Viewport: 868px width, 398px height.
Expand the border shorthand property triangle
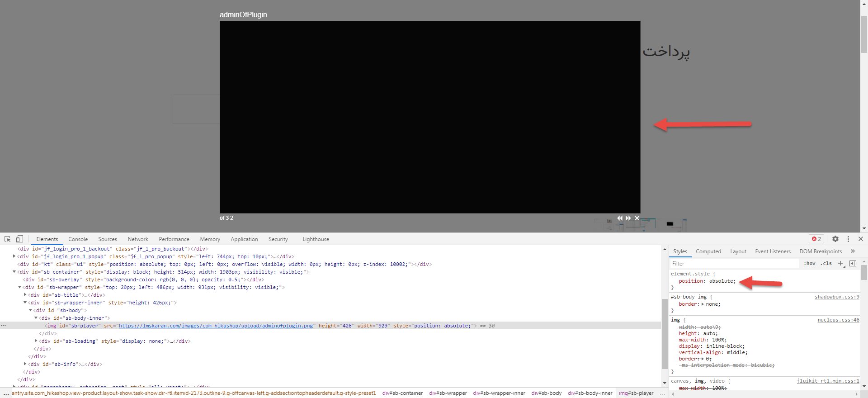click(703, 304)
